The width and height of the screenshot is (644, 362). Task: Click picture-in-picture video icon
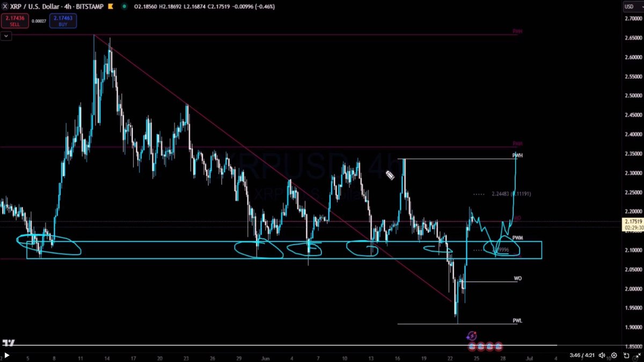click(x=625, y=355)
